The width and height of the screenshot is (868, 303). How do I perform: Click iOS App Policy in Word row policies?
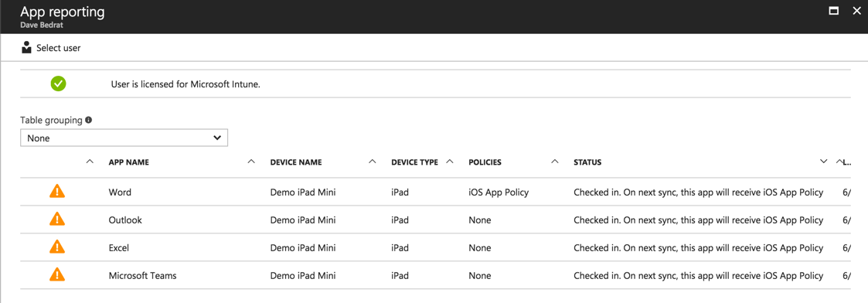coord(499,192)
